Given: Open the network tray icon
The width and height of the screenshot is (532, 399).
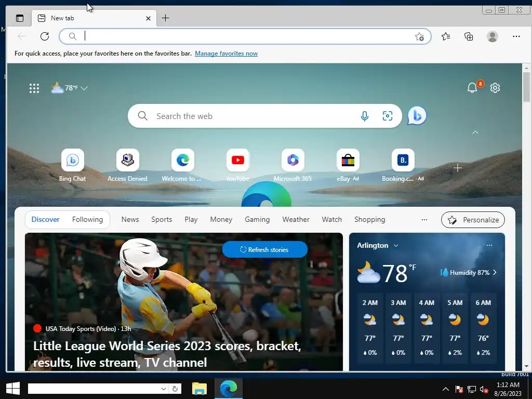Looking at the screenshot, I should point(472,389).
